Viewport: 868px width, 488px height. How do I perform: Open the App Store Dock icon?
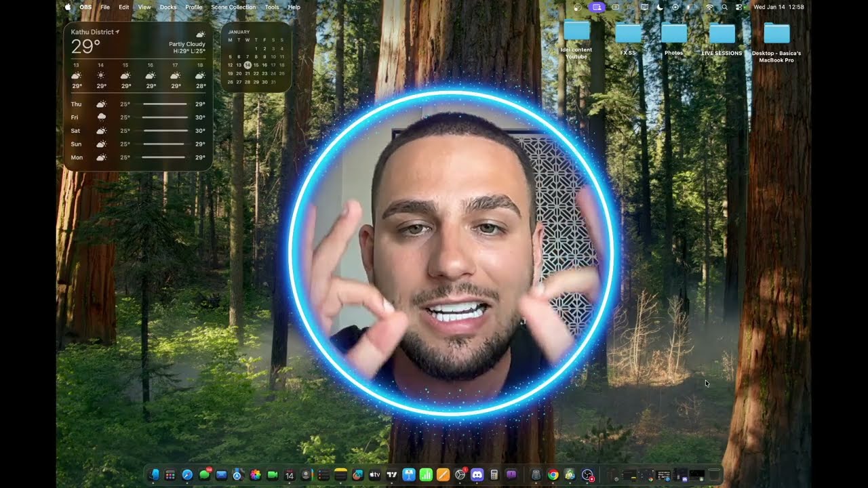238,475
